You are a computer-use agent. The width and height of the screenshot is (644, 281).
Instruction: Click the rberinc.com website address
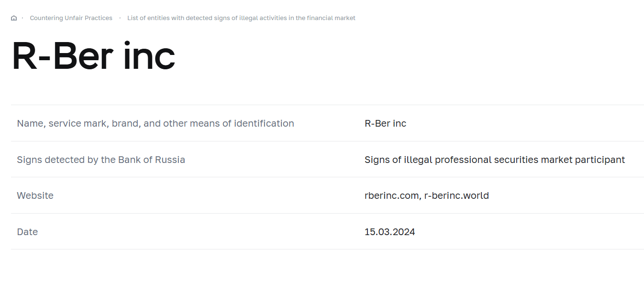pos(392,195)
